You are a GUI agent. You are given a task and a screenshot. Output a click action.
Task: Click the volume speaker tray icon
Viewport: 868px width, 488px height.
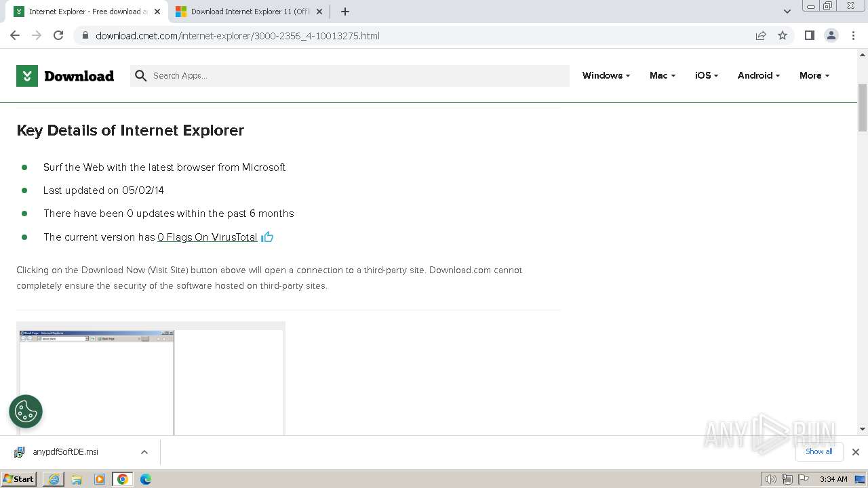[770, 479]
